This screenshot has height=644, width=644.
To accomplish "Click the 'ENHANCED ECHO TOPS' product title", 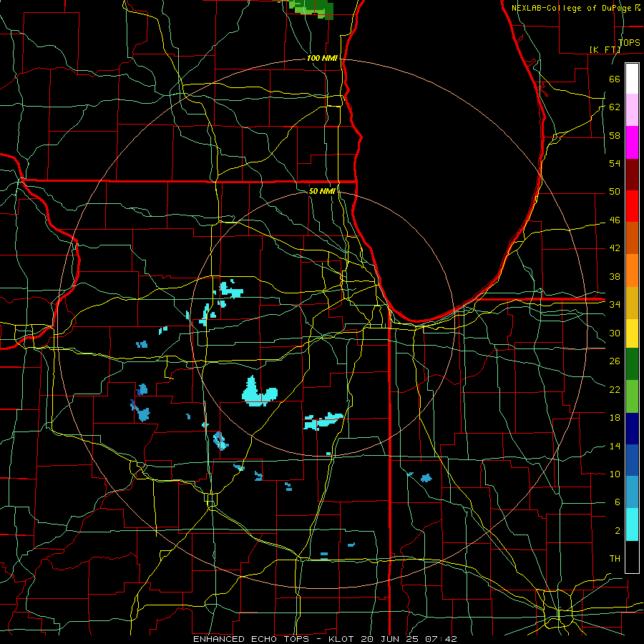I will coord(251,639).
